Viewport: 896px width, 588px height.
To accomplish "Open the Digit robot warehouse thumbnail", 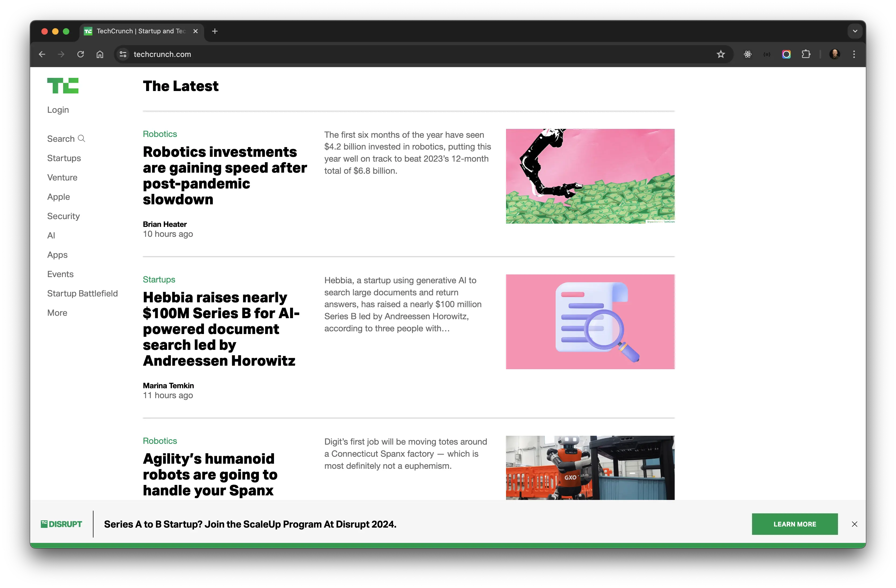I will click(590, 468).
